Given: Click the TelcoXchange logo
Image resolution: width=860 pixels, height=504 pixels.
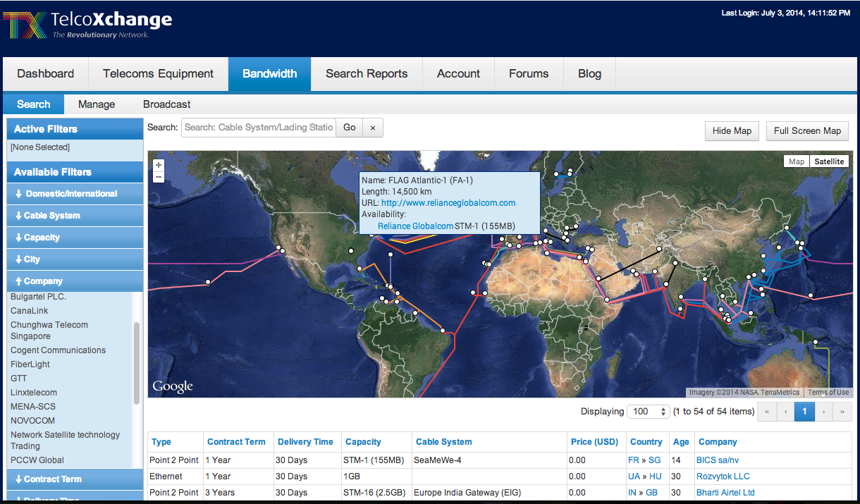Looking at the screenshot, I should (x=88, y=25).
